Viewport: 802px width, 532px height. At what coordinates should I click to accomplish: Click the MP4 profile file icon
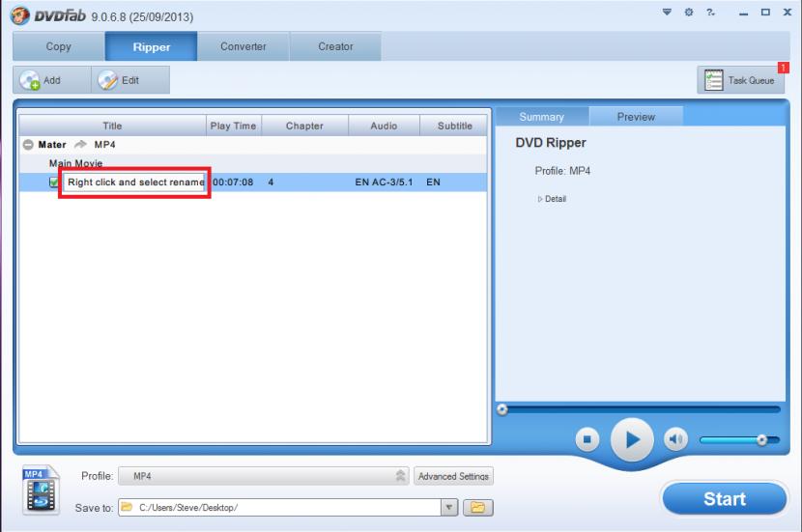[x=41, y=490]
